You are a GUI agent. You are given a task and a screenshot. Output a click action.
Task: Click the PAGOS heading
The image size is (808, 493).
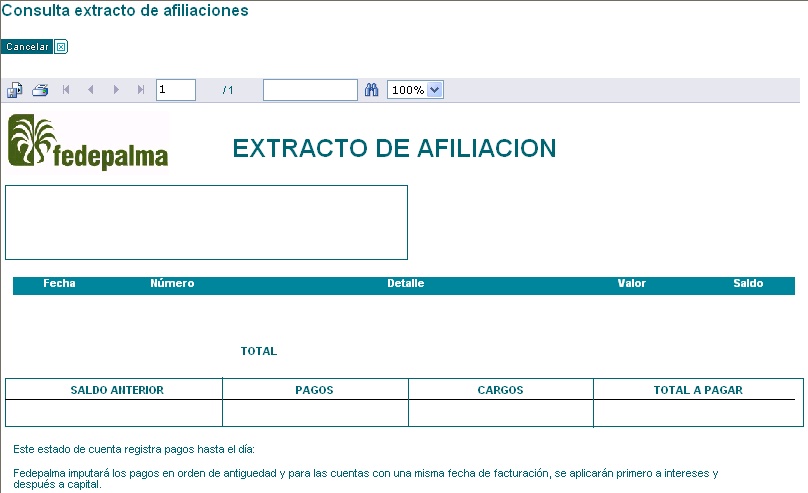coord(314,390)
